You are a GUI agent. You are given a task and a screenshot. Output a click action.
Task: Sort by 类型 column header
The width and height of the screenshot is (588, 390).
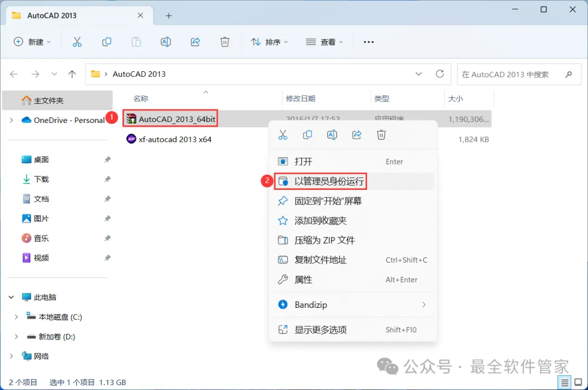pos(382,98)
